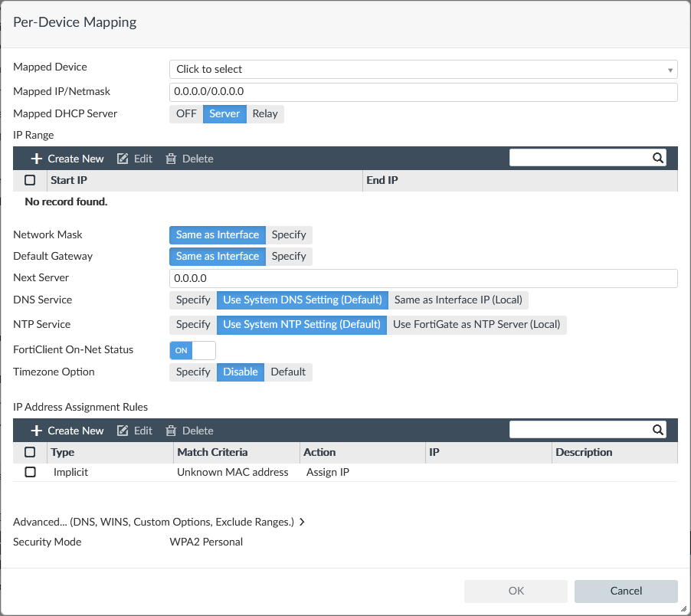This screenshot has width=691, height=616.
Task: Tick select-all checkbox in IP Range header
Action: pyautogui.click(x=31, y=180)
